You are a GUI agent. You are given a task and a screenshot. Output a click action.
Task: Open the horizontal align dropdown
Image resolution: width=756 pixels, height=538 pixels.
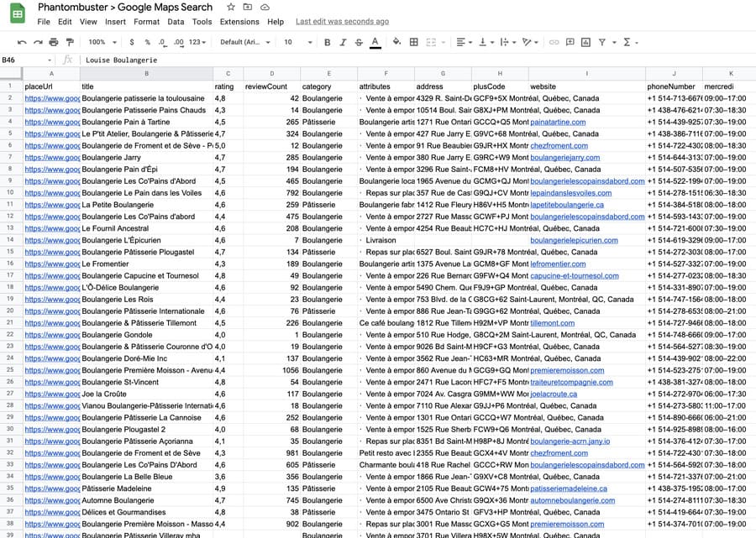(x=464, y=42)
